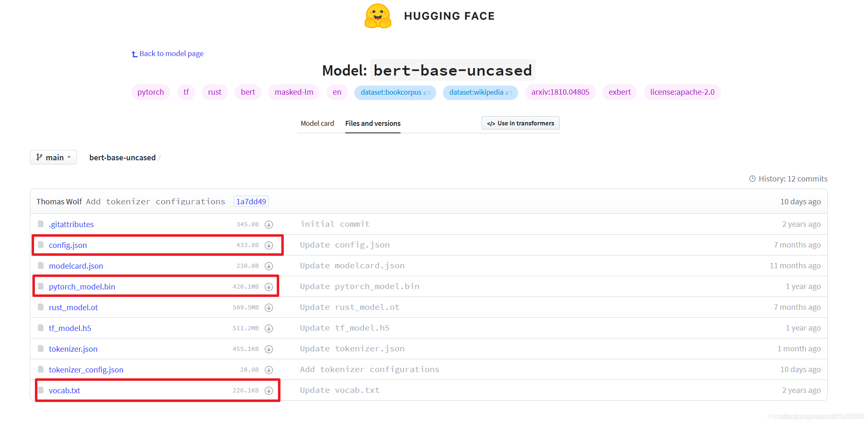Click the 'Update vocab.txt' commit message
Screen dimensions: 868x424
pos(340,390)
